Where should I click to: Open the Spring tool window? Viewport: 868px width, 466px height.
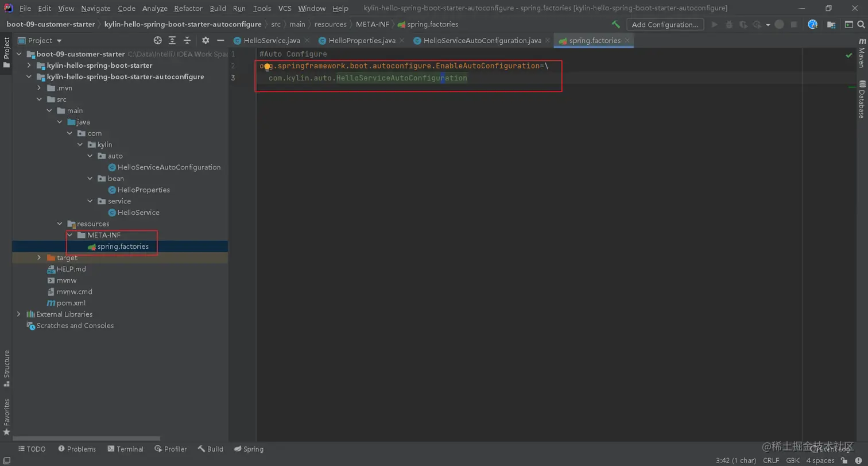[x=249, y=449]
